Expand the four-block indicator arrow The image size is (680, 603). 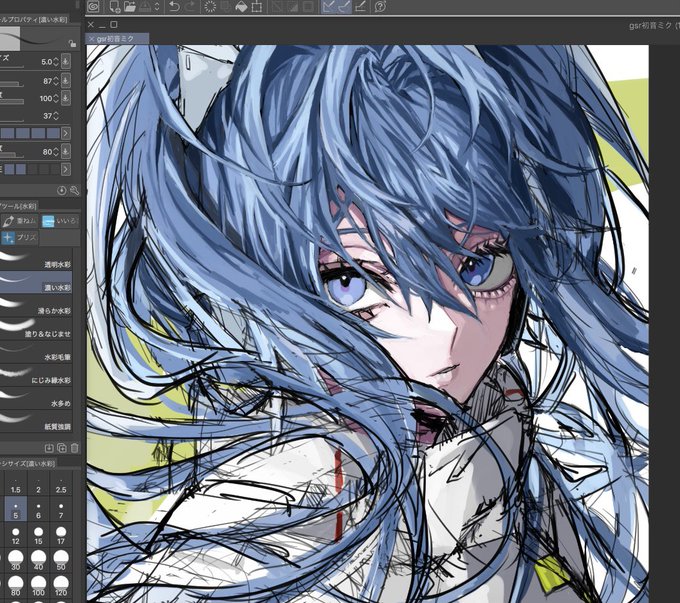[65, 133]
